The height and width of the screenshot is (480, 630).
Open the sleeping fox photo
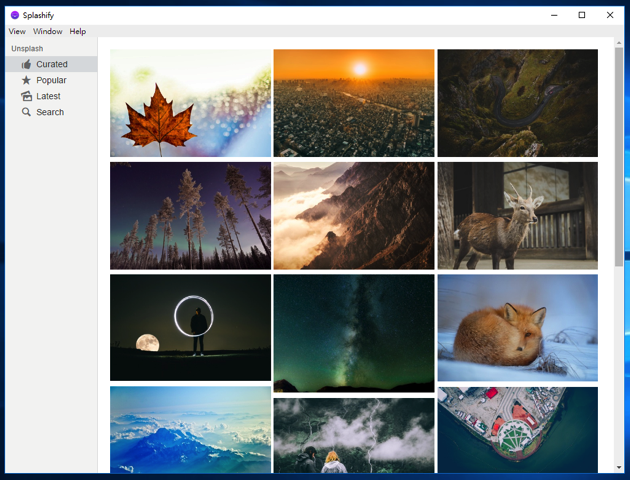pyautogui.click(x=518, y=328)
